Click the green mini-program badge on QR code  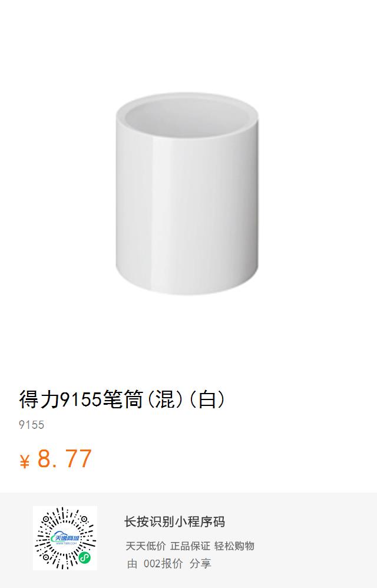click(x=85, y=557)
